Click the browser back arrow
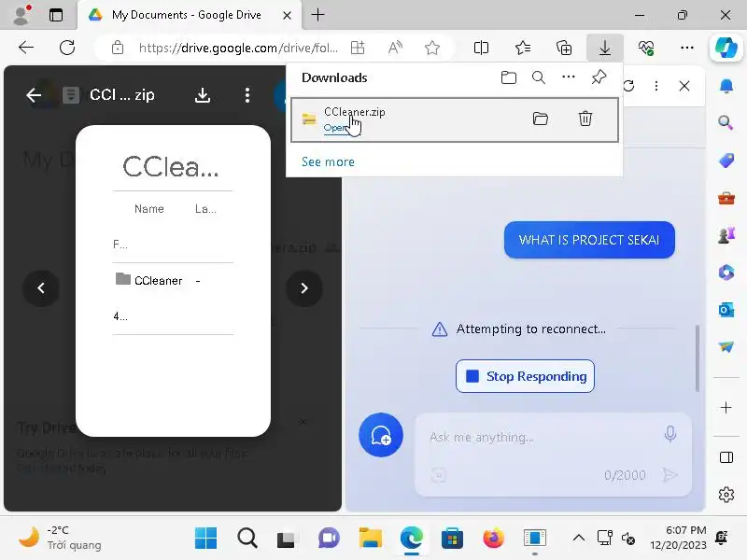 click(26, 48)
